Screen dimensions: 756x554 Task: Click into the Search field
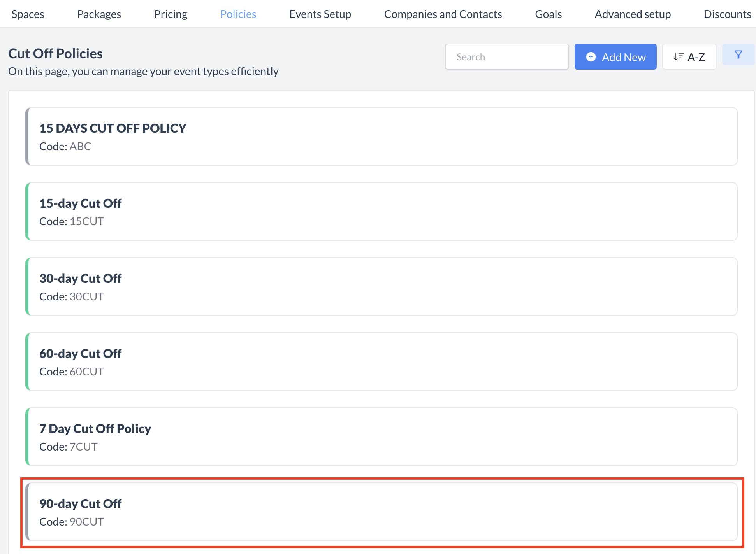click(506, 56)
